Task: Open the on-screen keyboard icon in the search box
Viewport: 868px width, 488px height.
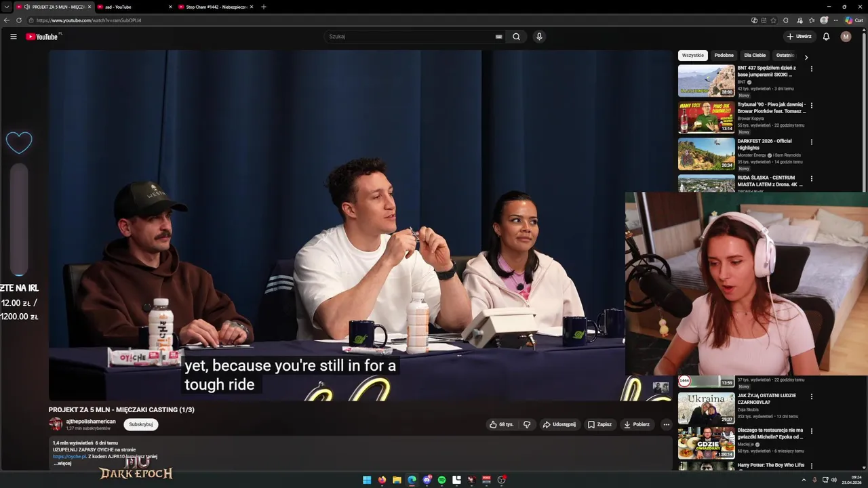Action: pyautogui.click(x=499, y=37)
